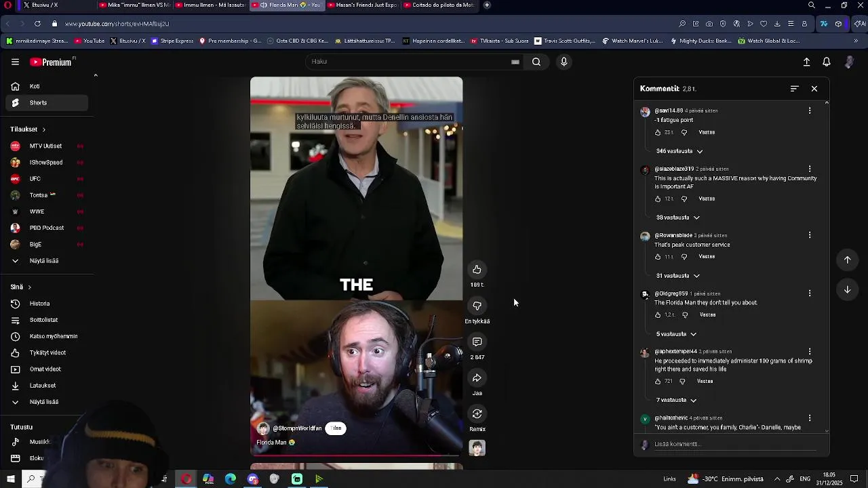
Task: Like the 'Florida Man they don't tell' comment
Action: click(x=658, y=315)
